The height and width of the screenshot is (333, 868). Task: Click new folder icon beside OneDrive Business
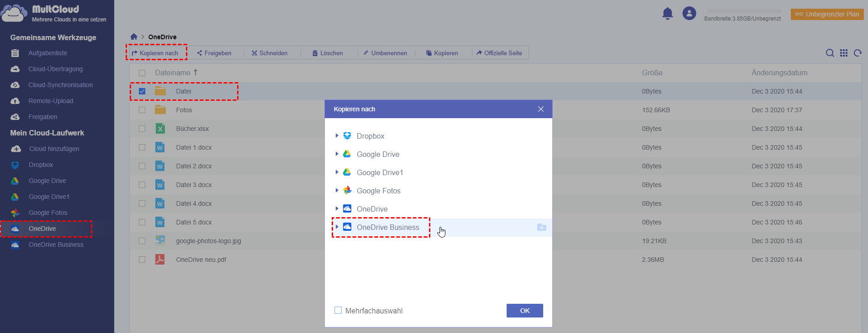(541, 227)
